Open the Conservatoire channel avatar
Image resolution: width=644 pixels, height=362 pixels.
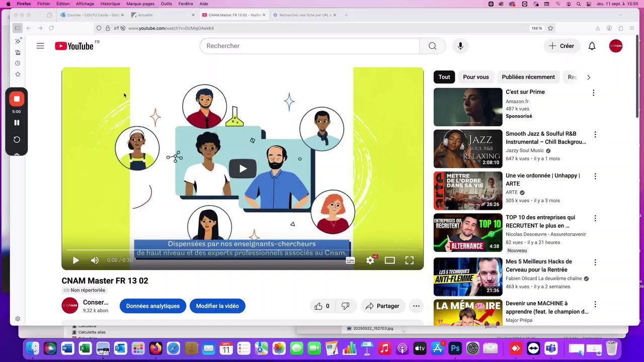pos(70,306)
